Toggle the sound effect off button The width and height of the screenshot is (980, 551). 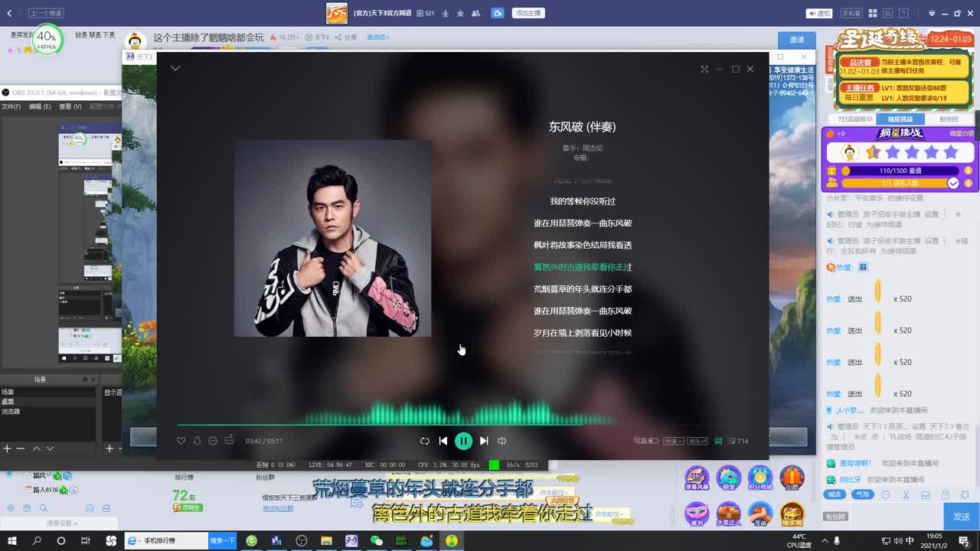(697, 441)
